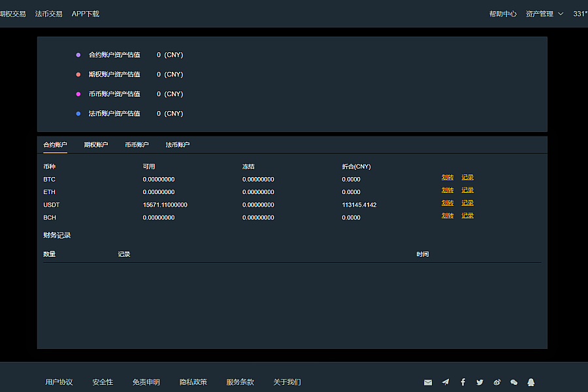The image size is (588, 392).
Task: Click the USDT available value 15671.11000000
Action: pos(165,204)
